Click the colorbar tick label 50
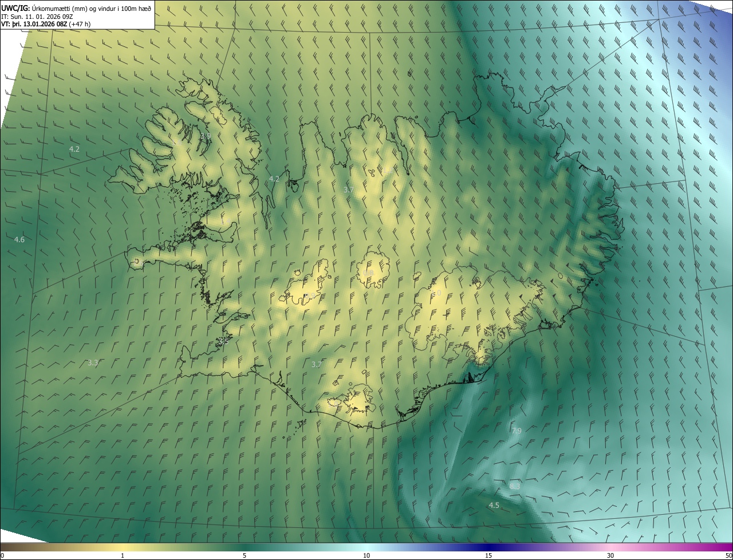The image size is (733, 560). [x=729, y=555]
